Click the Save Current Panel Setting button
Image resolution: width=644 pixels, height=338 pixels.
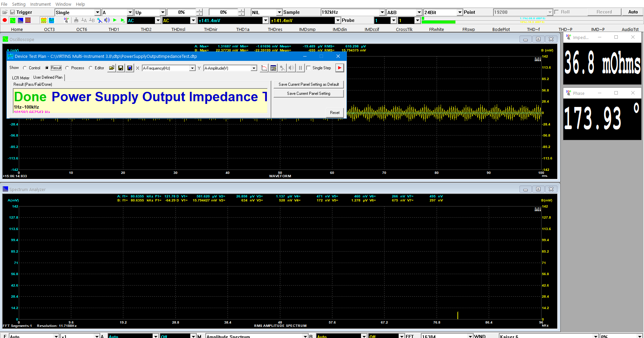309,93
